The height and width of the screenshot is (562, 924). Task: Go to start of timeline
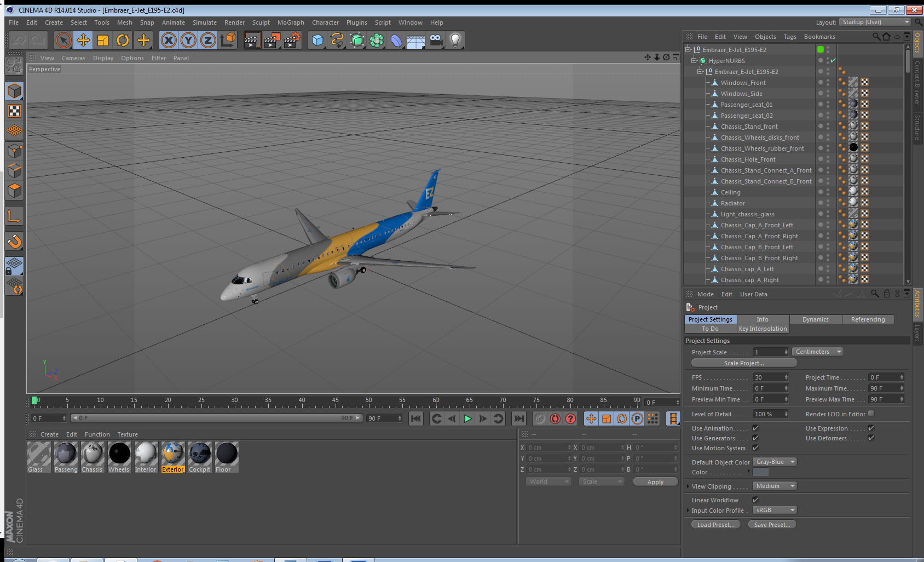click(x=416, y=418)
